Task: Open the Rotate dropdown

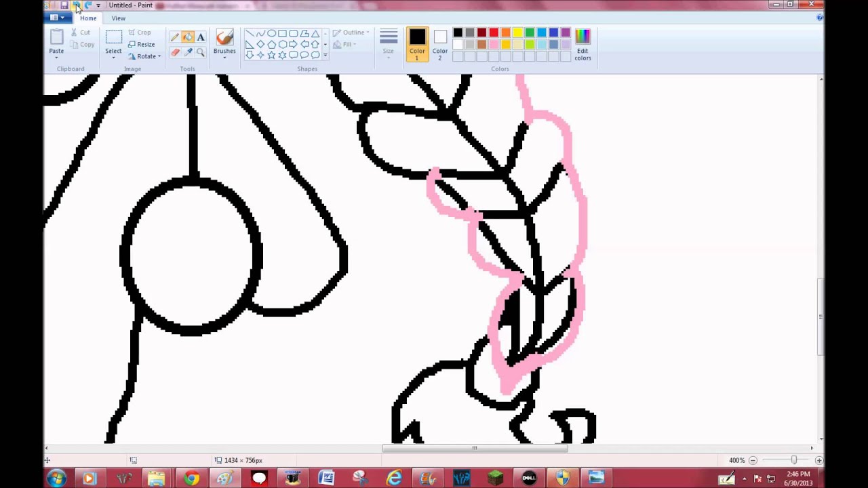Action: 144,56
